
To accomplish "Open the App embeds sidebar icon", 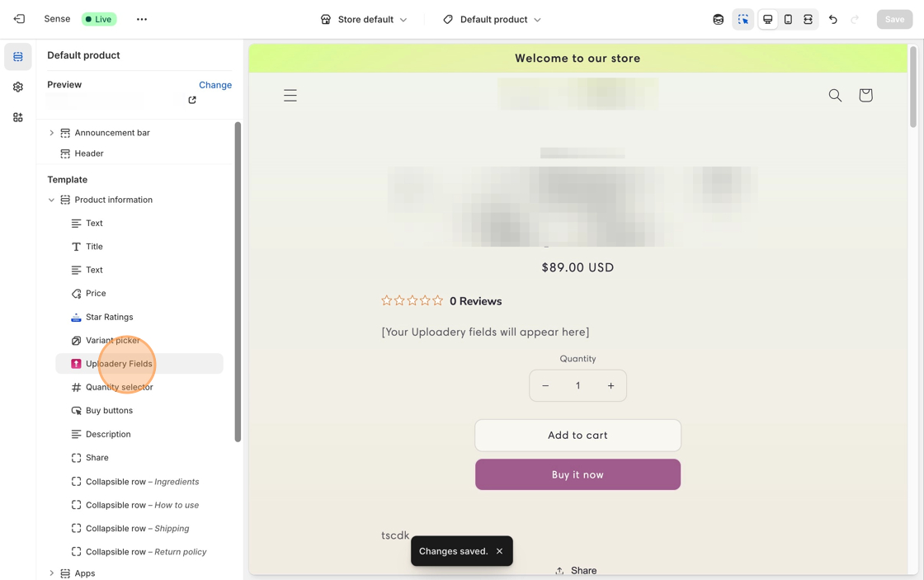I will (18, 118).
